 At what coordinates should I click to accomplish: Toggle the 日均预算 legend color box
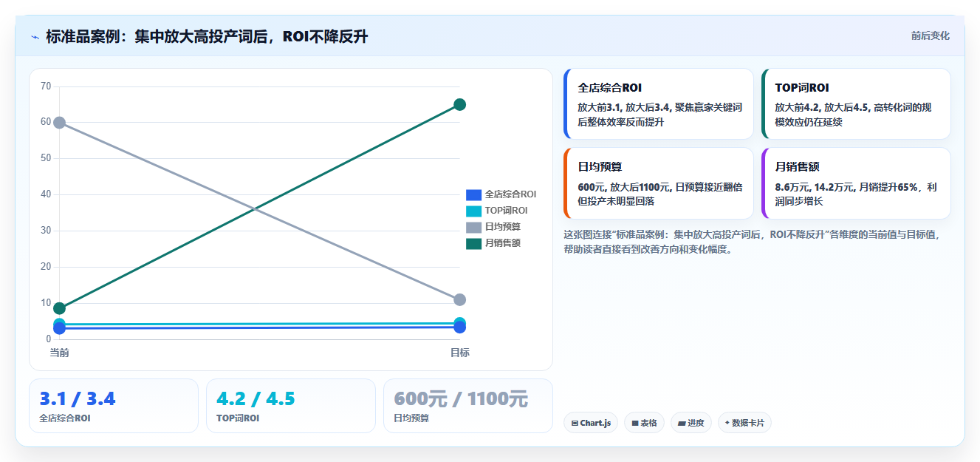click(x=473, y=227)
